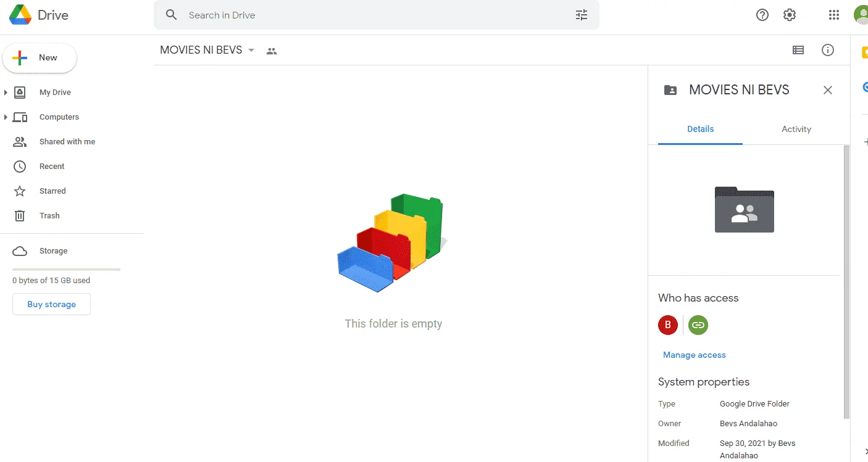Click the shared folder thumbnail preview
Screen dimensions: 868x462
[x=745, y=210]
